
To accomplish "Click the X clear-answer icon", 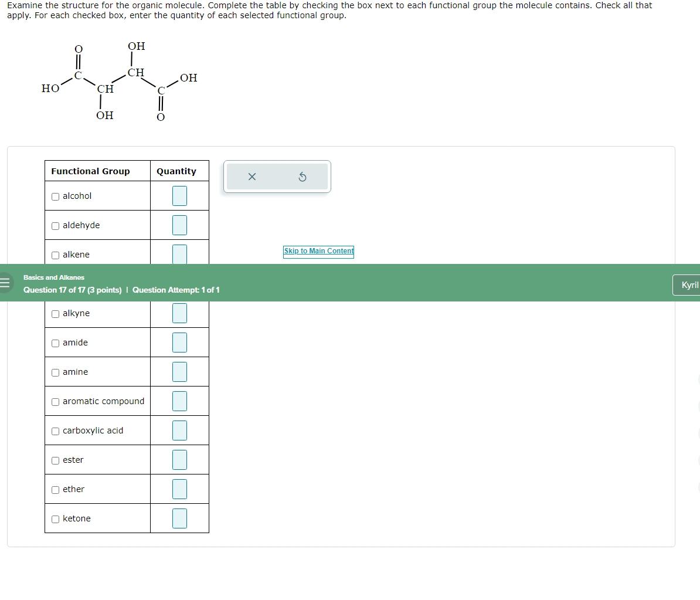I will pos(252,176).
